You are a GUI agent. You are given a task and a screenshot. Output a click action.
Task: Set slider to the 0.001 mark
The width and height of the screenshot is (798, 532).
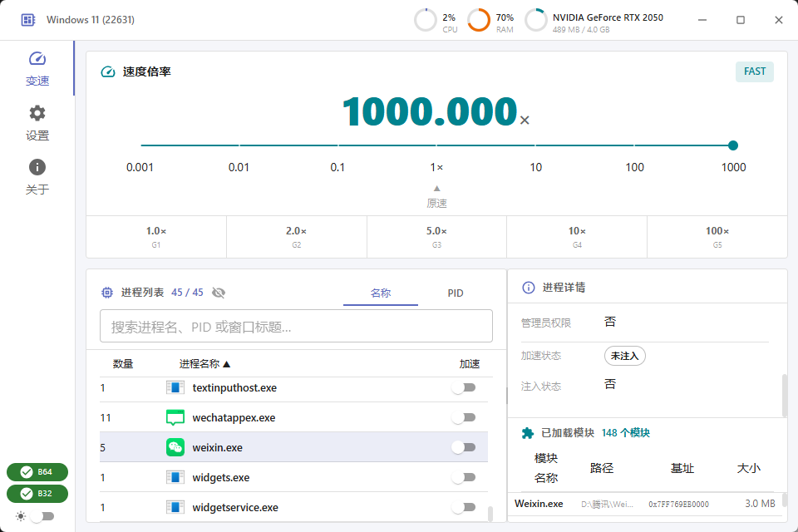[x=140, y=167]
